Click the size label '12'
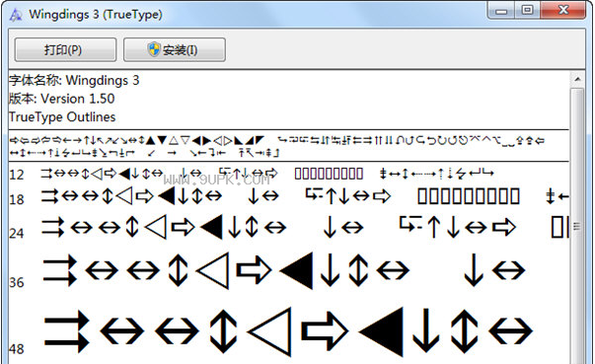The width and height of the screenshot is (595, 364). coord(17,175)
